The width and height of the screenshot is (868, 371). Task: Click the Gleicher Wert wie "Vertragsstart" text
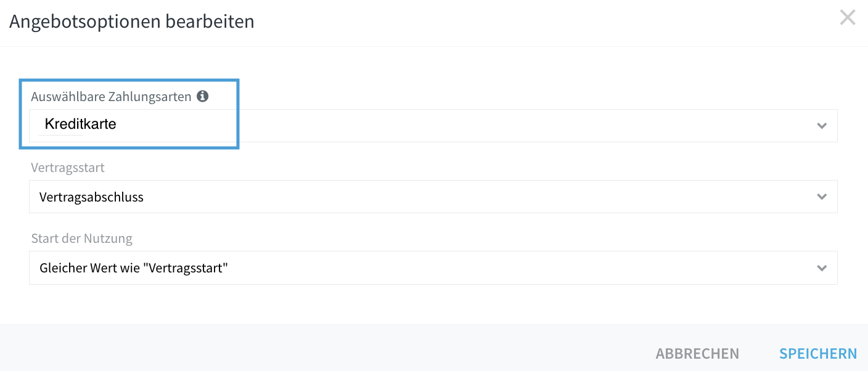[134, 268]
